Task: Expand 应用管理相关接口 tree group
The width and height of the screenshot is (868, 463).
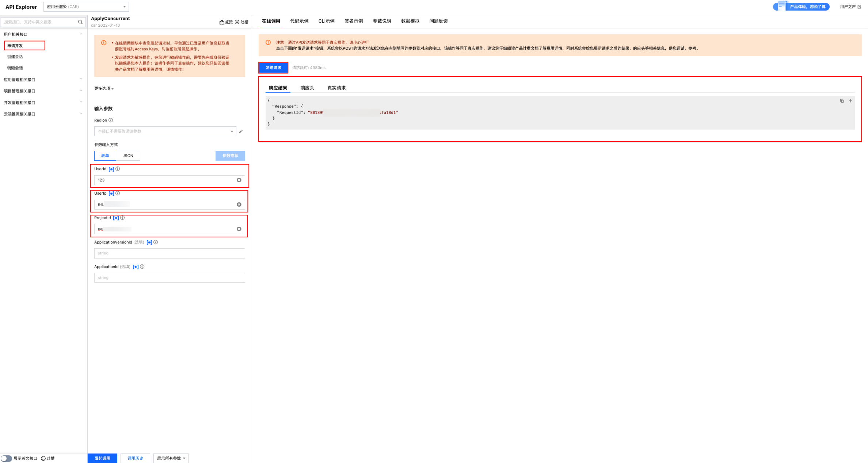Action: pos(20,80)
